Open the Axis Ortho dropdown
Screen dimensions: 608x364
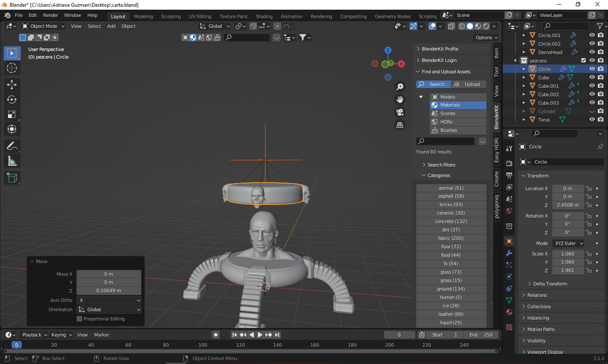109,300
